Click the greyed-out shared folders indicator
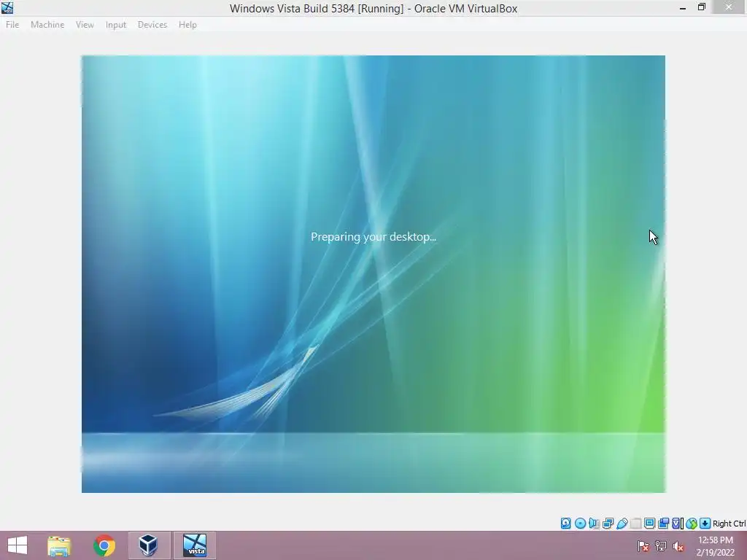The width and height of the screenshot is (747, 560). pyautogui.click(x=635, y=524)
